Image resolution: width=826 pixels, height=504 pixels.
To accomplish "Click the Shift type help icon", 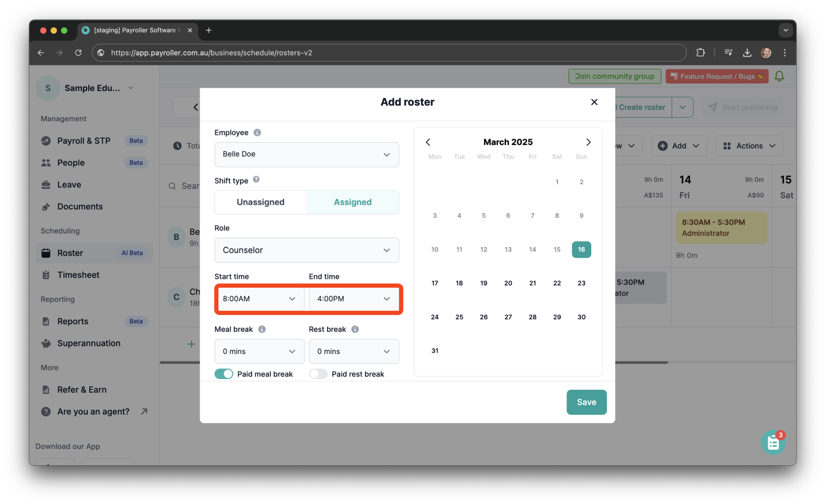I will 256,180.
